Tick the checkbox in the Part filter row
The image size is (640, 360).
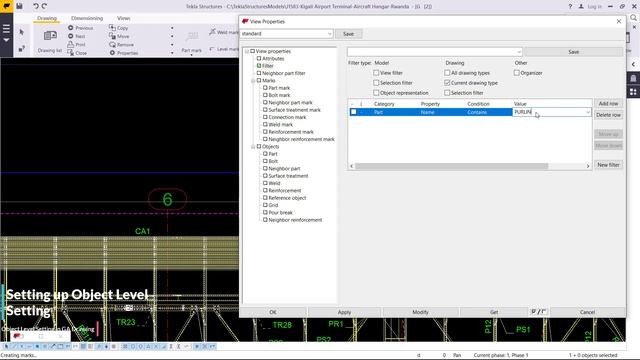(x=353, y=112)
